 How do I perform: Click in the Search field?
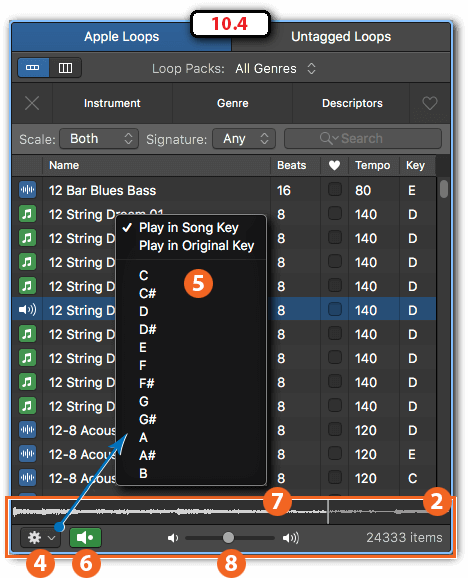point(363,139)
